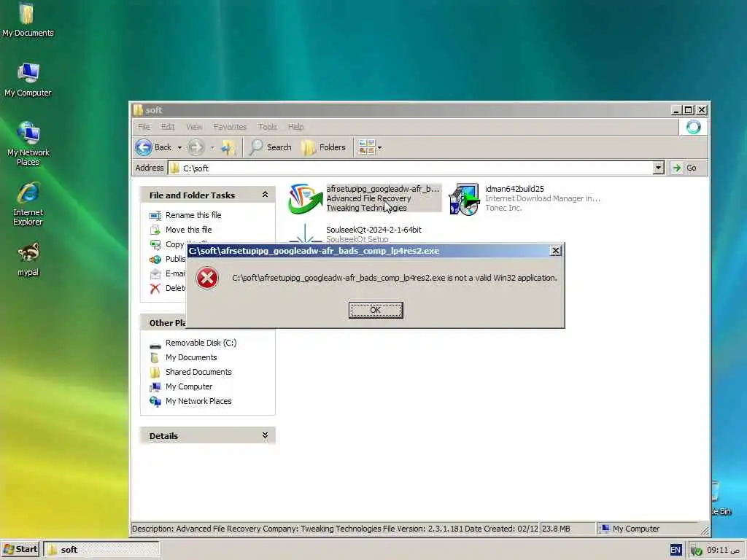The height and width of the screenshot is (560, 747).
Task: Click the Shared Documents folder icon
Action: click(155, 372)
